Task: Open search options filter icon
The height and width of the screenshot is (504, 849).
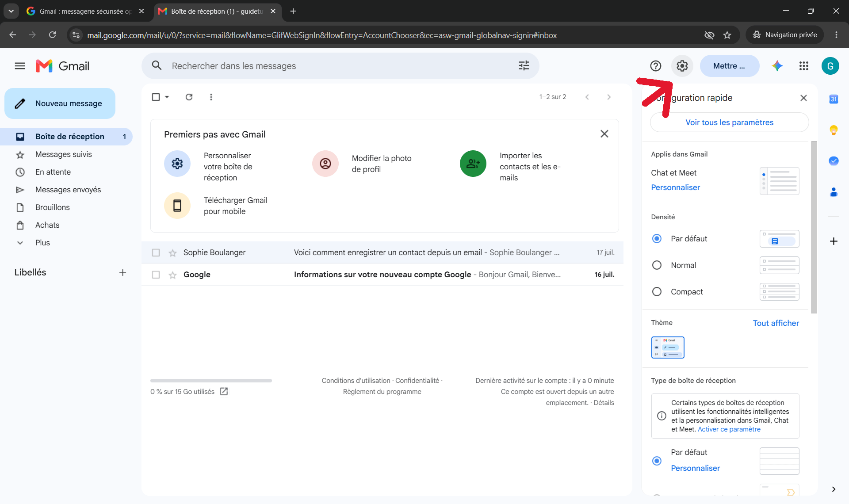Action: (x=524, y=66)
